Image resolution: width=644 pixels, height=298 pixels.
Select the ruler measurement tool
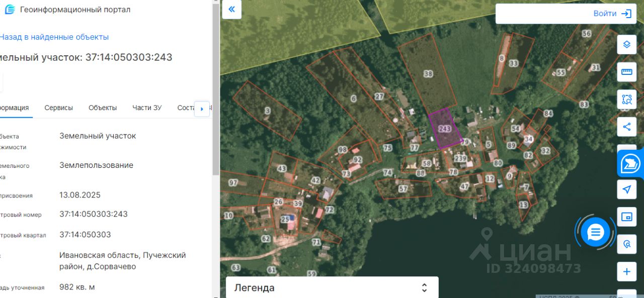[627, 72]
